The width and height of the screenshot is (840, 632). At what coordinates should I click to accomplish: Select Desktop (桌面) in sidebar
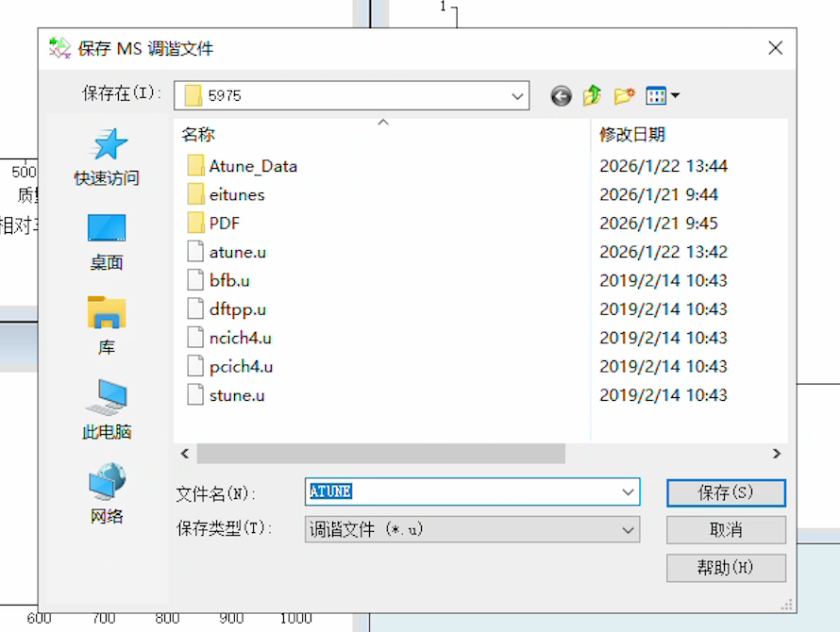107,241
